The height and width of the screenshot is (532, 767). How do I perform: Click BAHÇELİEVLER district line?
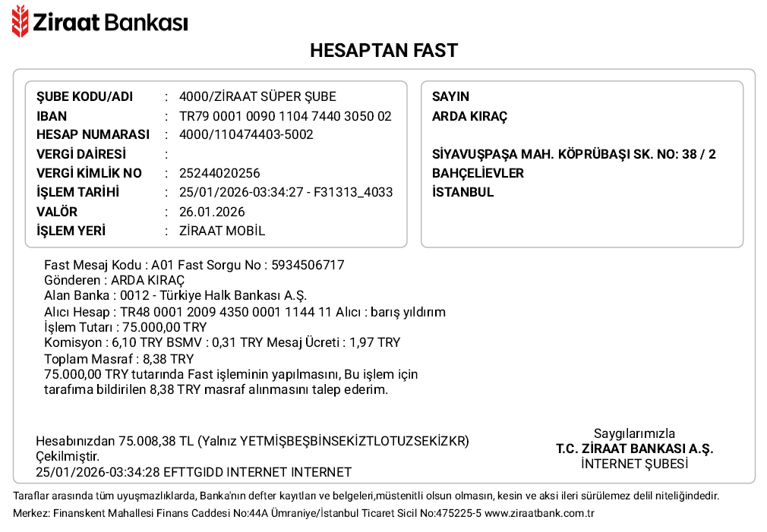[478, 173]
